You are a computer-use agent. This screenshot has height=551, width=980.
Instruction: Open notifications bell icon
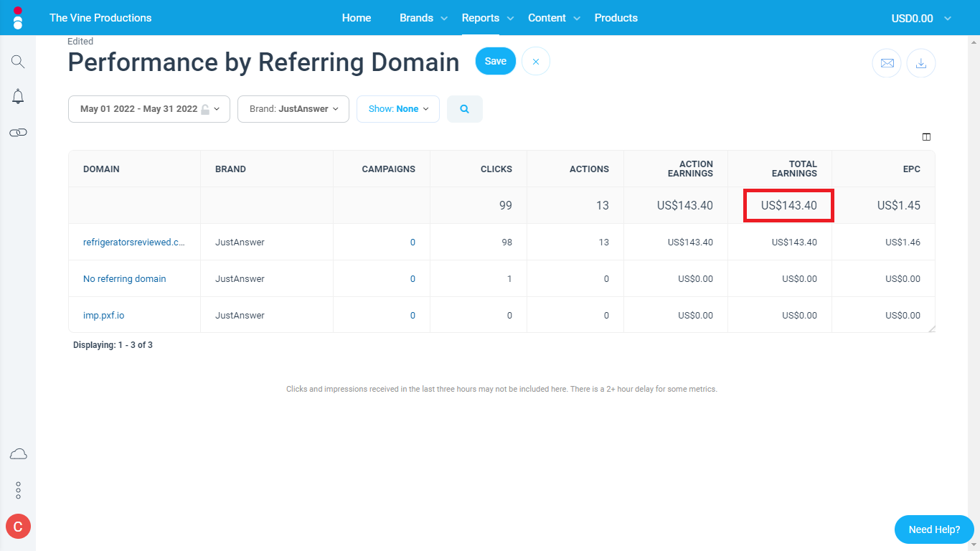click(x=18, y=97)
